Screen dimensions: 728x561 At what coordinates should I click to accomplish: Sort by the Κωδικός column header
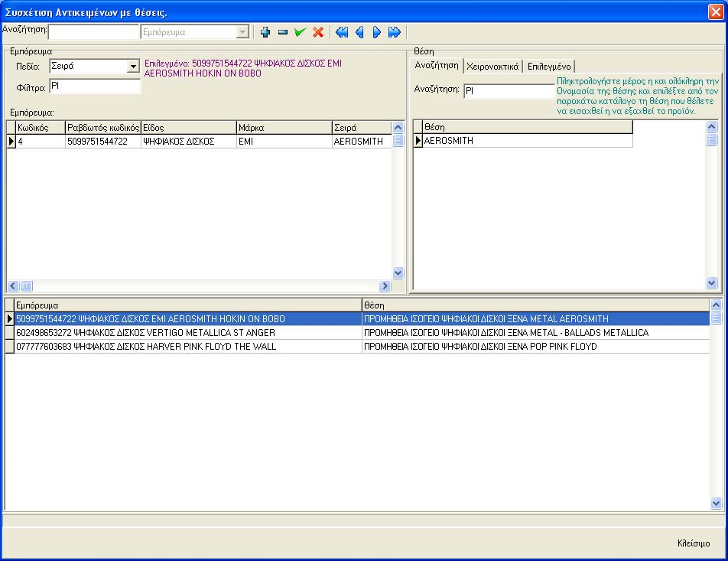(x=41, y=128)
